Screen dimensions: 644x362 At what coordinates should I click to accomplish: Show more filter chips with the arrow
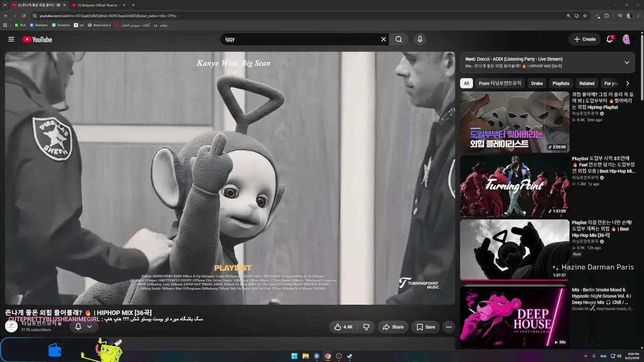[627, 83]
